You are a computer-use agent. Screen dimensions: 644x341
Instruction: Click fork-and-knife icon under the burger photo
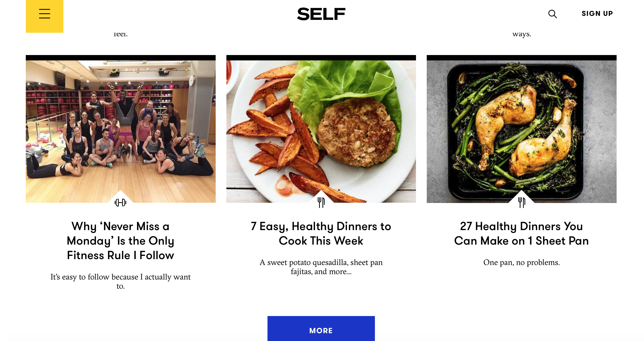click(x=321, y=202)
